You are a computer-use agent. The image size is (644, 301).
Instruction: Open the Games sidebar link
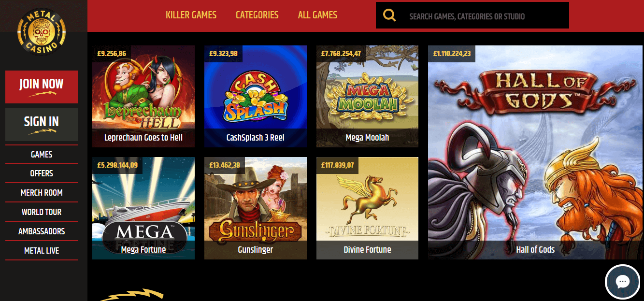pos(42,155)
